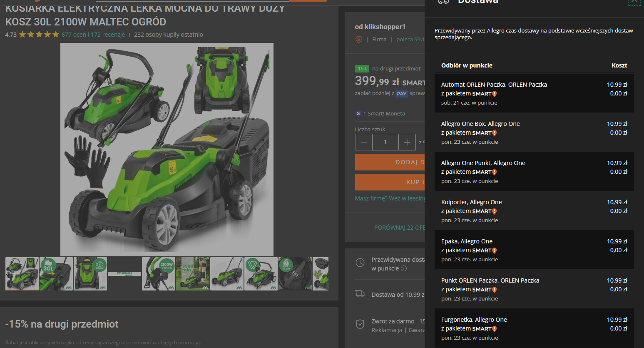Open the Masz firmę leasing link
Viewport: 644px width, 348px height.
[390, 198]
